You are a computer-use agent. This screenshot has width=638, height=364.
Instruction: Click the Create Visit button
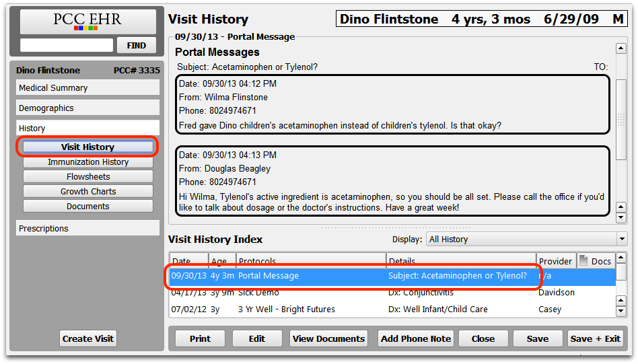point(88,338)
